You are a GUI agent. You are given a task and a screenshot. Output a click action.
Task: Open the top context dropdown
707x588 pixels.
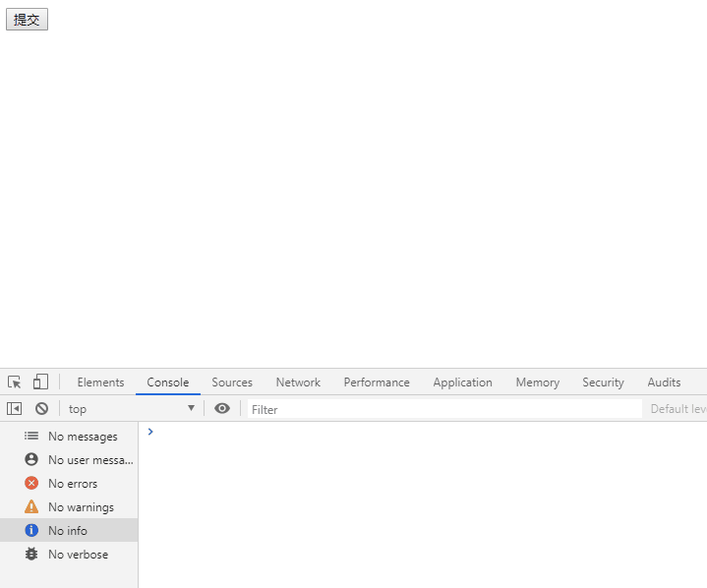click(131, 409)
